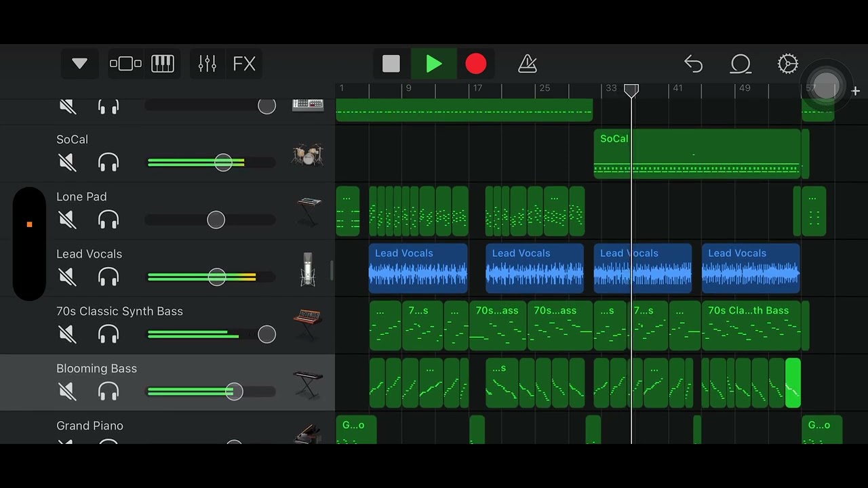Click the Stop button
Screen dimensions: 868x488
(x=391, y=64)
